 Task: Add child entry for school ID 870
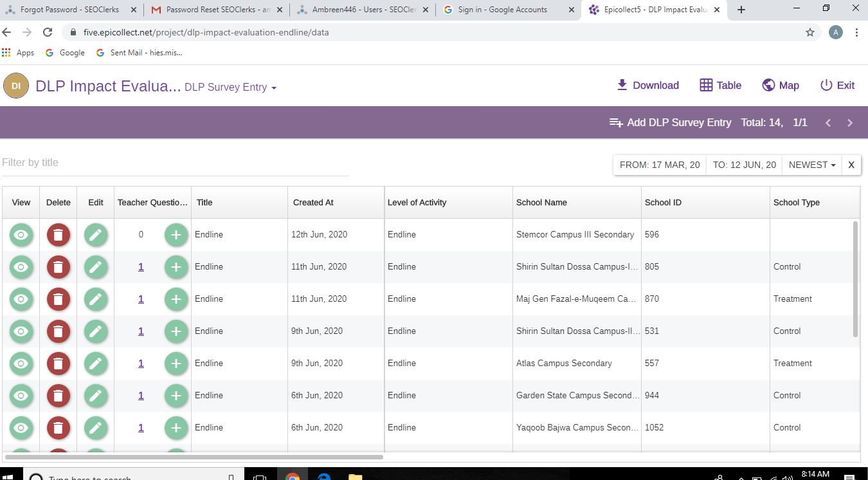pyautogui.click(x=176, y=299)
